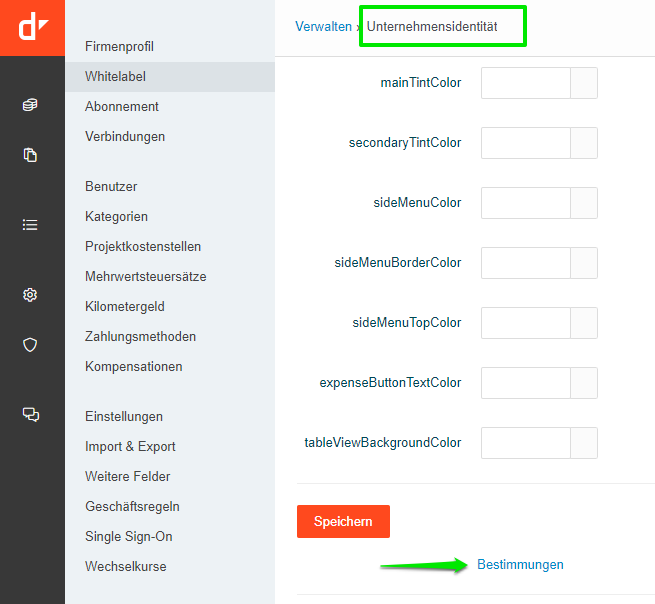This screenshot has height=604, width=655.
Task: Pick the expenseButtonTextColor swatch box
Action: point(583,383)
